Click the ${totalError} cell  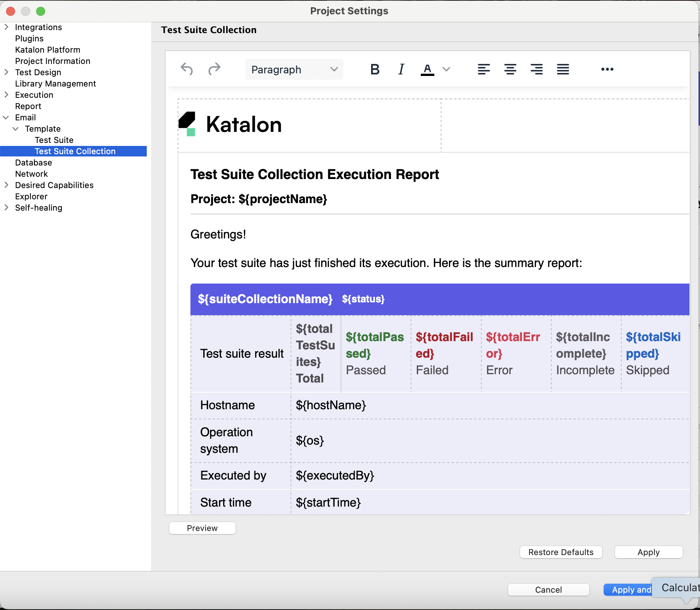[516, 354]
